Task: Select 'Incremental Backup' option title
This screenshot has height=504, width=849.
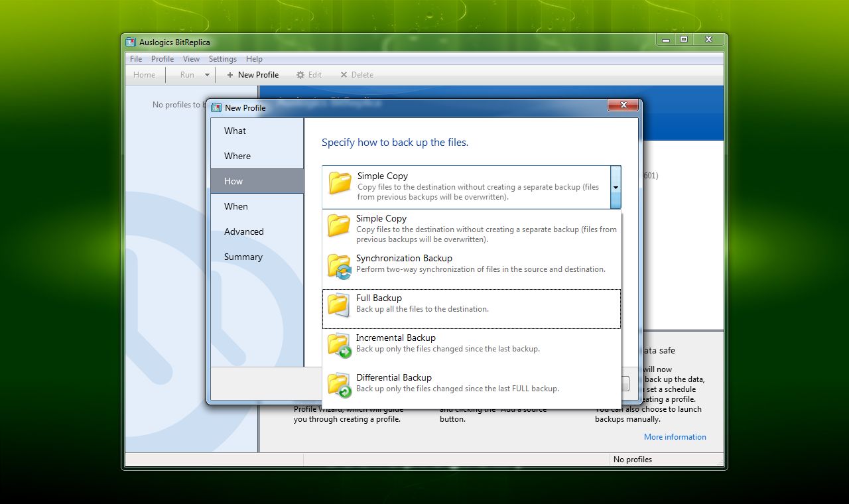Action: pyautogui.click(x=395, y=338)
